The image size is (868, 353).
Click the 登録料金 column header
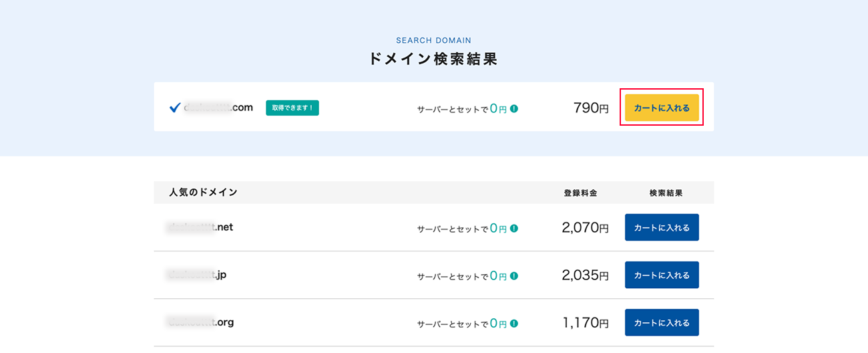(x=580, y=193)
